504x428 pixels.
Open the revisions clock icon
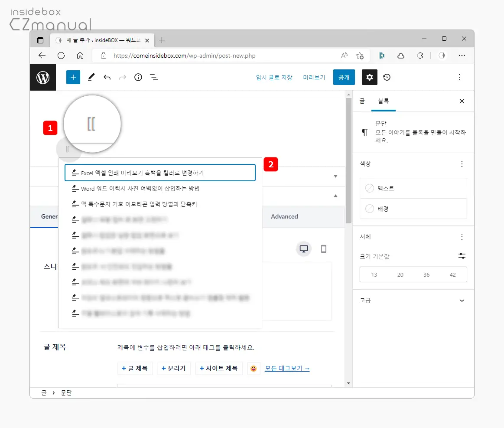pos(387,77)
